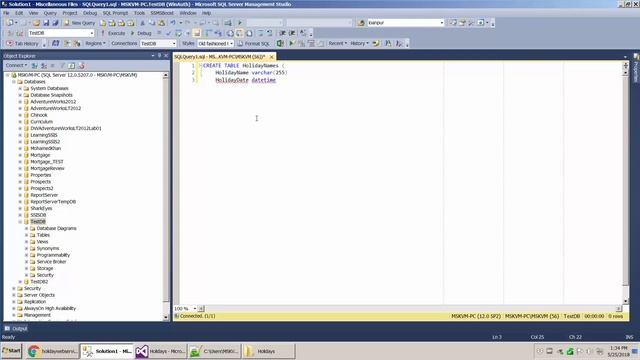The width and height of the screenshot is (640, 360).
Task: Select the TestDB2 database
Action: (x=39, y=282)
